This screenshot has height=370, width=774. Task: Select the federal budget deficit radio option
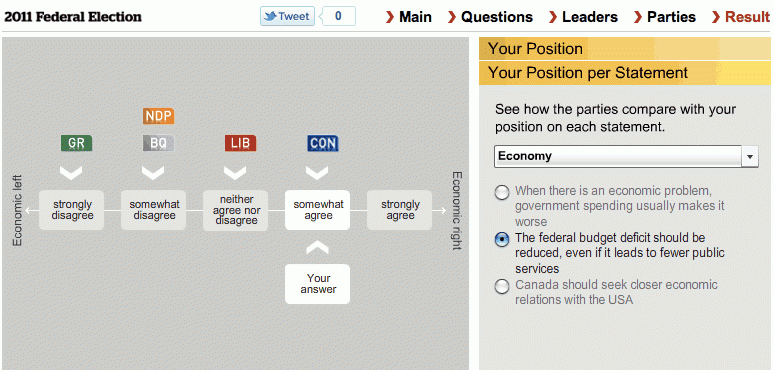502,240
